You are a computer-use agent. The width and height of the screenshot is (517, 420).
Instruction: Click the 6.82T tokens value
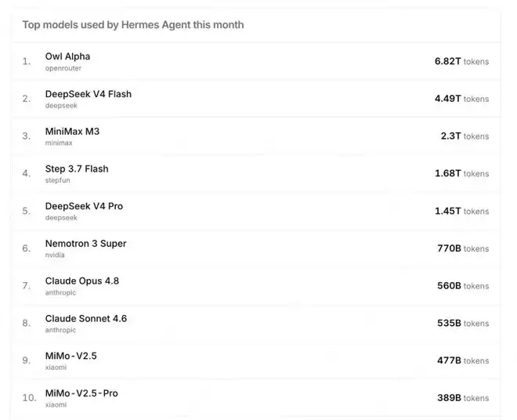coord(461,61)
